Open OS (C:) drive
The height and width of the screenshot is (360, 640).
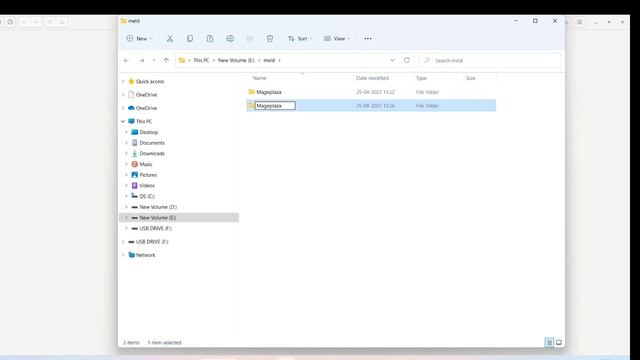coord(147,196)
